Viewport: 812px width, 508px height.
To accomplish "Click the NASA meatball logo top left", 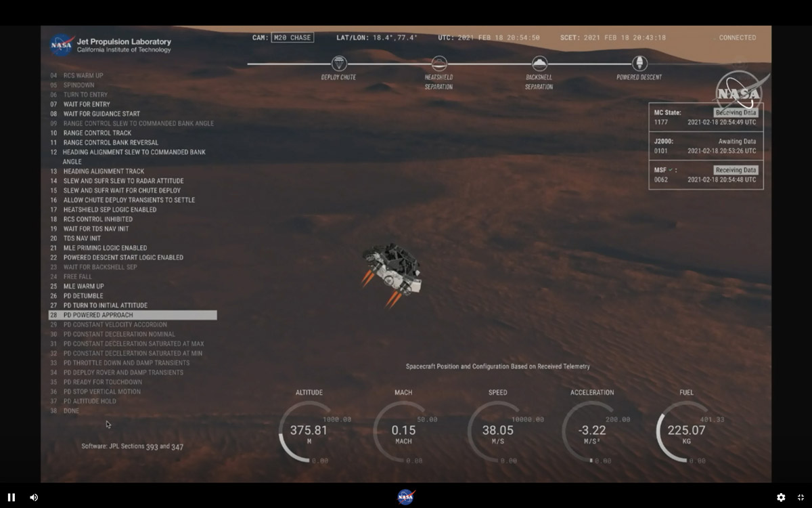I will [61, 43].
